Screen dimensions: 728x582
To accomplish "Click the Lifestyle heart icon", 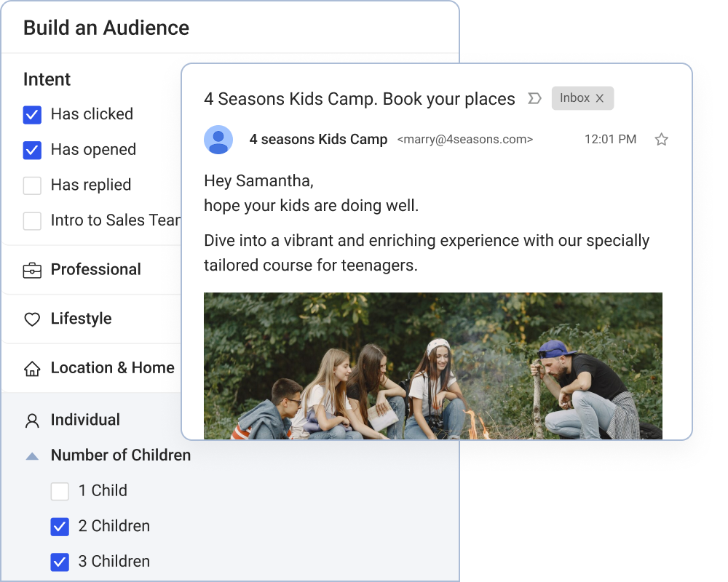I will tap(32, 319).
